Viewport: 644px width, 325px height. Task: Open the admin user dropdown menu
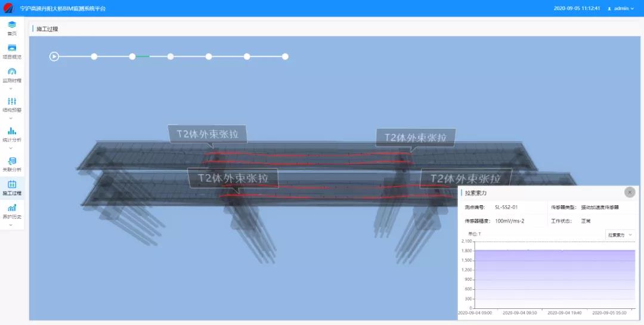pyautogui.click(x=621, y=8)
